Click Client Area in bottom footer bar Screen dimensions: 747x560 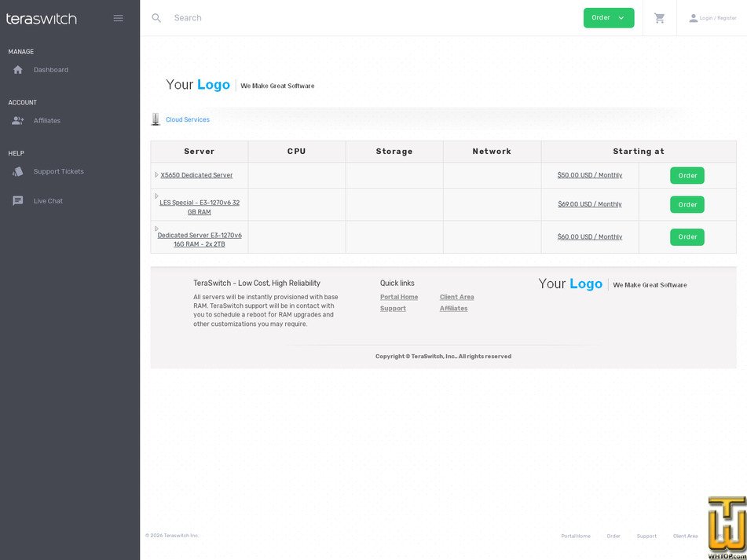pyautogui.click(x=686, y=536)
